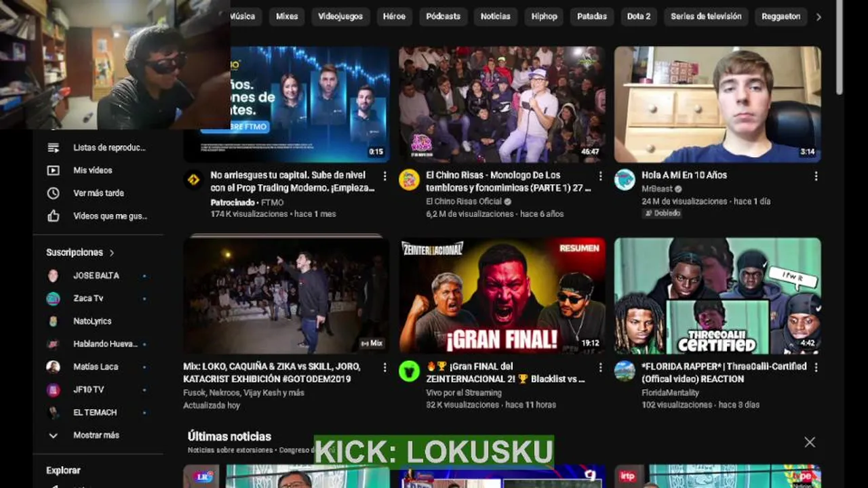Open MrBeast channel avatar icon
Viewport: 868px width, 488px height.
pyautogui.click(x=625, y=180)
